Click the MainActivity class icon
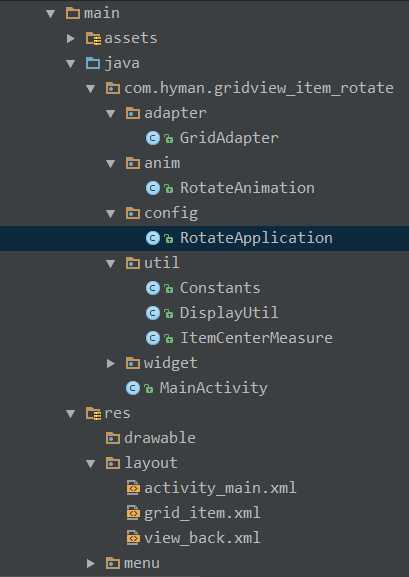The width and height of the screenshot is (409, 577). coord(133,388)
